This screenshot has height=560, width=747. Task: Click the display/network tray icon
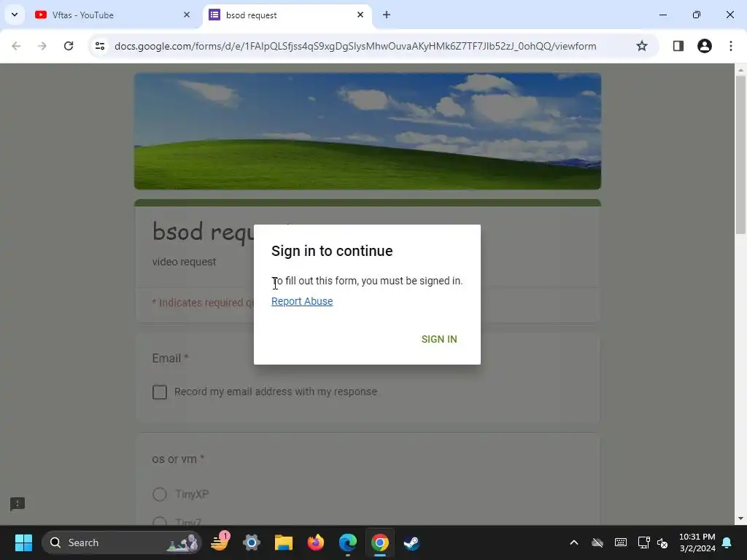643,542
